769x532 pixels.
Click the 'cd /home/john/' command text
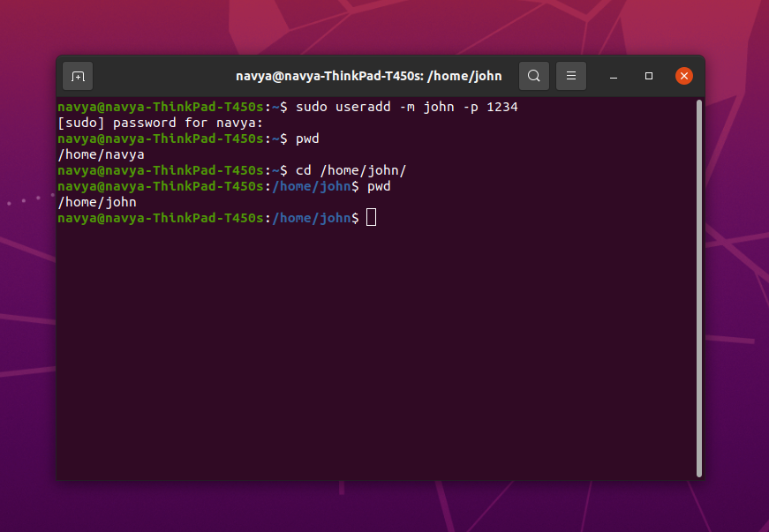click(354, 170)
